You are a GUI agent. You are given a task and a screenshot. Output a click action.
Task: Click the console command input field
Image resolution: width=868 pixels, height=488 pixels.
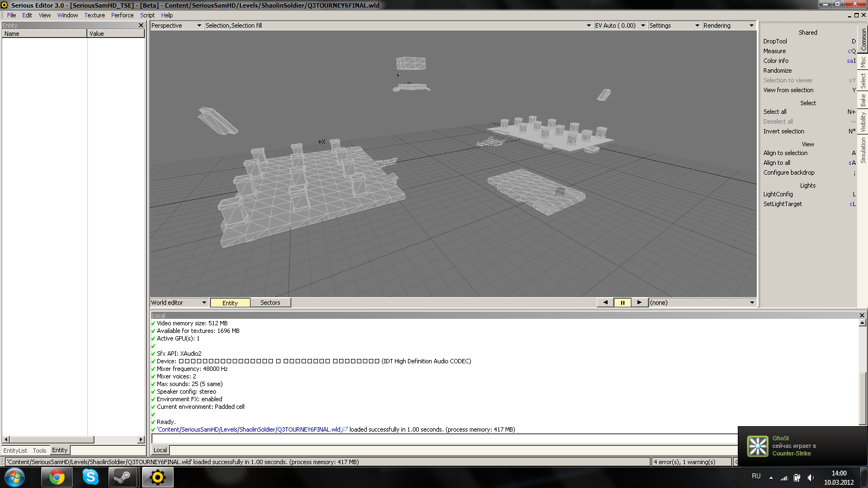click(445, 439)
